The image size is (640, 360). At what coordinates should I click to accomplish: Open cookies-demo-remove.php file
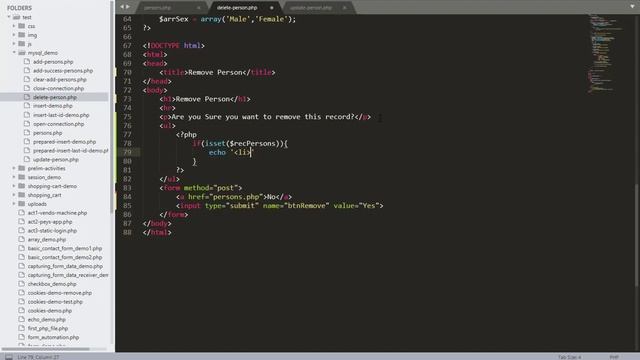(60, 293)
